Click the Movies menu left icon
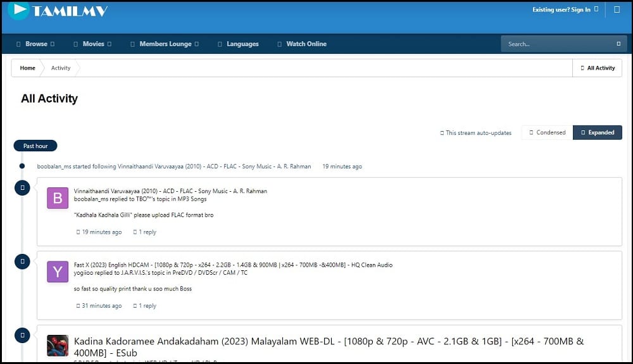This screenshot has width=633, height=364. 75,44
